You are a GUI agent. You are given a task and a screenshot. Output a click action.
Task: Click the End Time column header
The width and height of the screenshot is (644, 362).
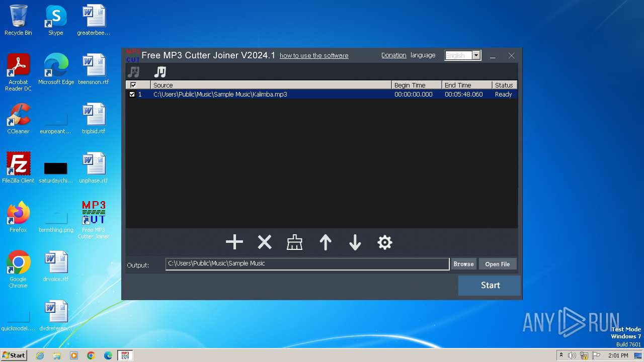coord(467,85)
